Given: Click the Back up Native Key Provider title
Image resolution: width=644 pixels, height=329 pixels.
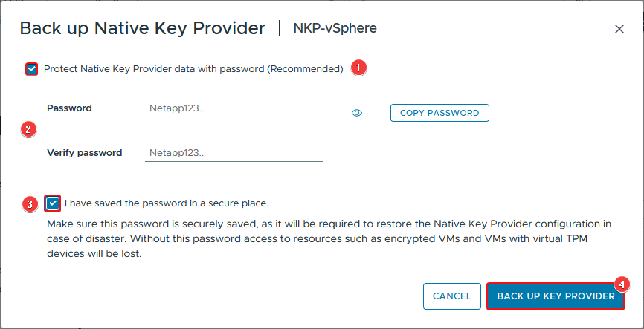Looking at the screenshot, I should [143, 29].
